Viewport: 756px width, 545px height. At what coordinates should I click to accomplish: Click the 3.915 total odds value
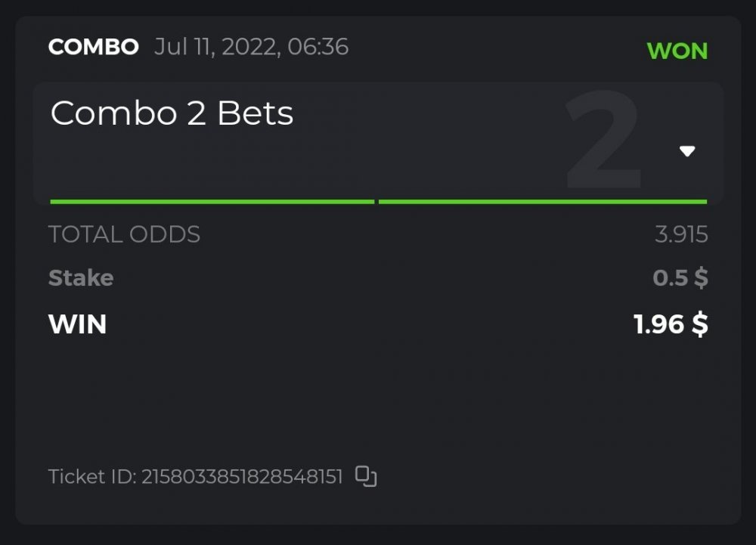pos(681,234)
